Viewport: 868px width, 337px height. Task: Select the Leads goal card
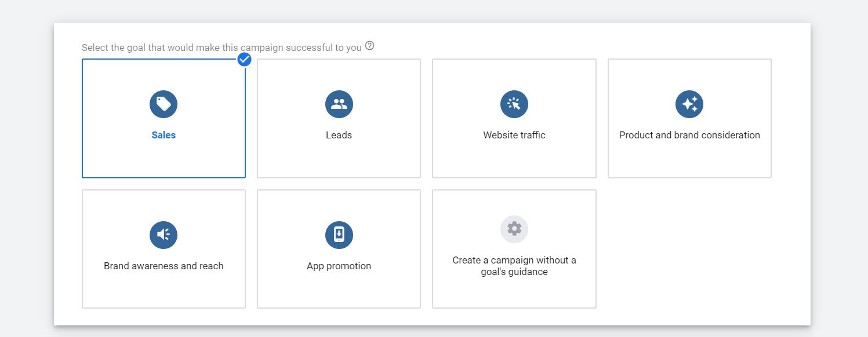(339, 118)
